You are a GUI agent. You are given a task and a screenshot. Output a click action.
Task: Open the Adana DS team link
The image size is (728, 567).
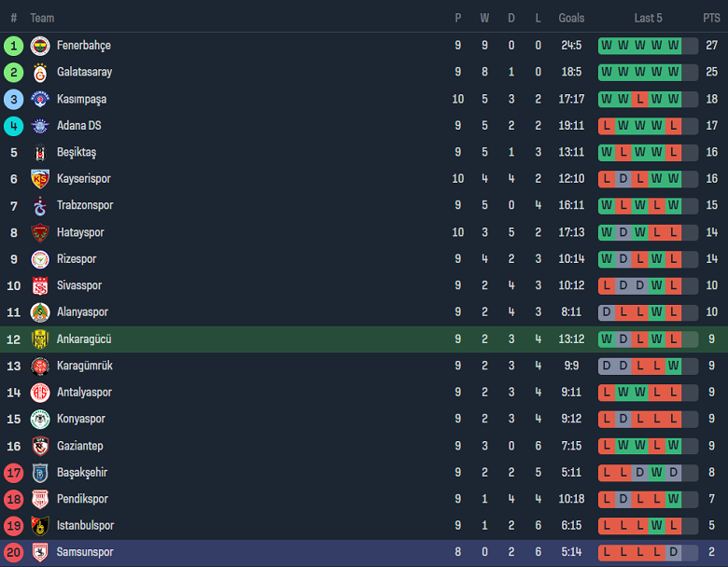coord(78,125)
